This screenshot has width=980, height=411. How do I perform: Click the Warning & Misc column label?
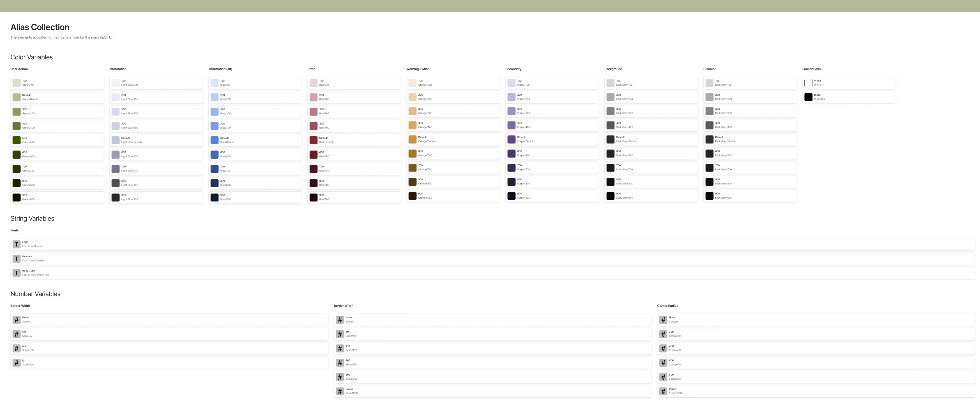(x=418, y=69)
